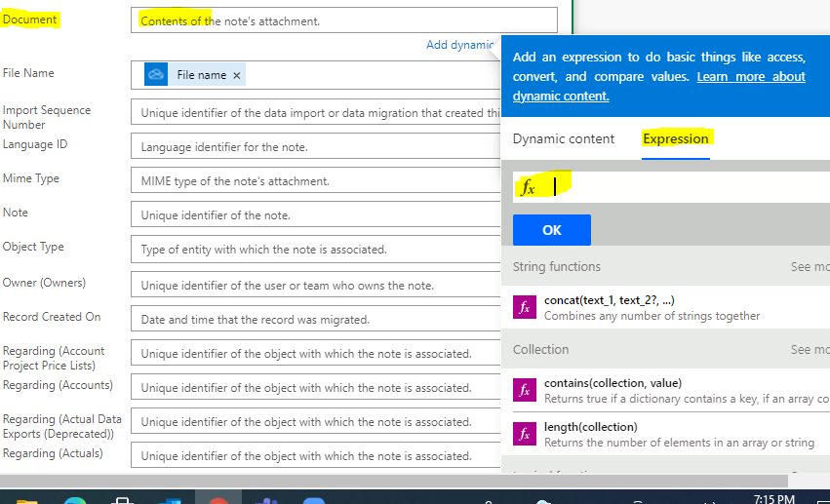
Task: Select the Expression tab
Action: point(676,138)
